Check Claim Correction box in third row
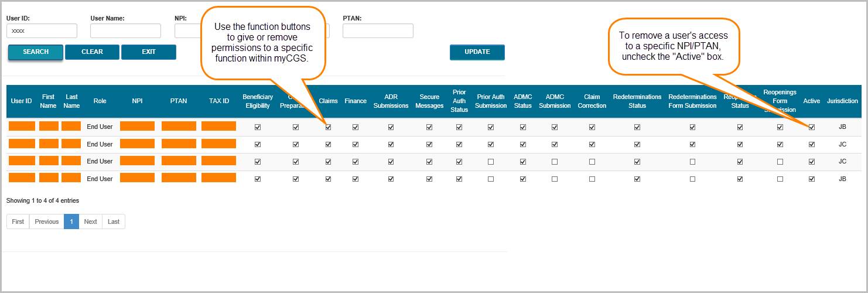This screenshot has height=293, width=868. (x=592, y=162)
